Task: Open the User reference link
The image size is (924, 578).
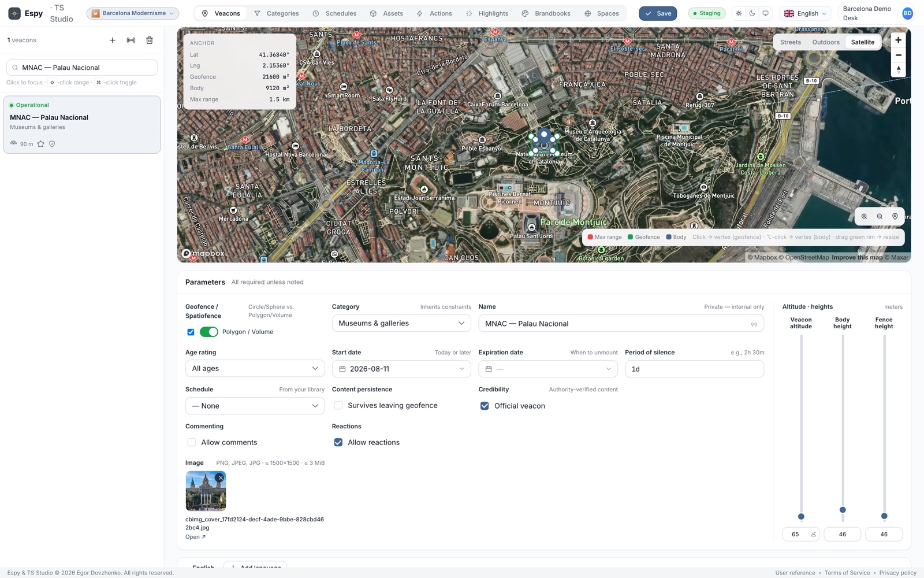Action: pyautogui.click(x=795, y=573)
